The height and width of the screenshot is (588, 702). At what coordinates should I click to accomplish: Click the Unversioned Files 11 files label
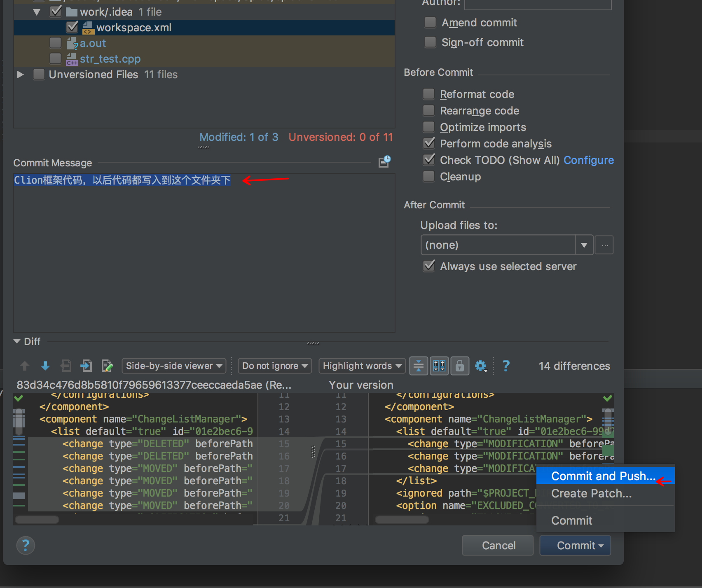coord(113,75)
